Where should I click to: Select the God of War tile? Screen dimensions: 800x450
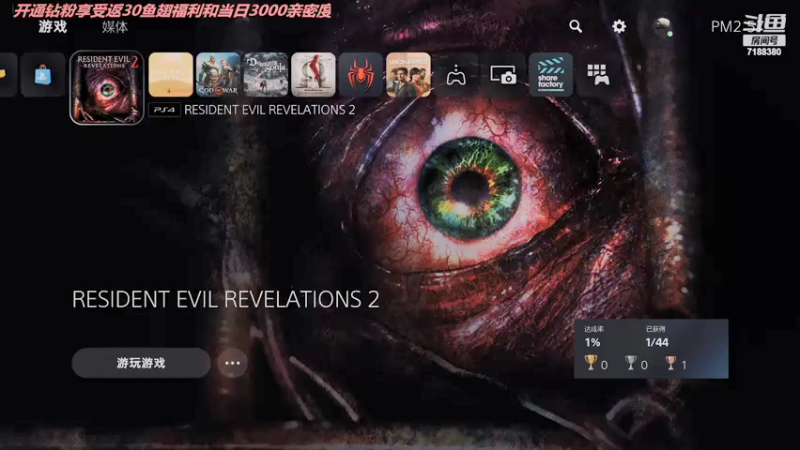pos(218,74)
